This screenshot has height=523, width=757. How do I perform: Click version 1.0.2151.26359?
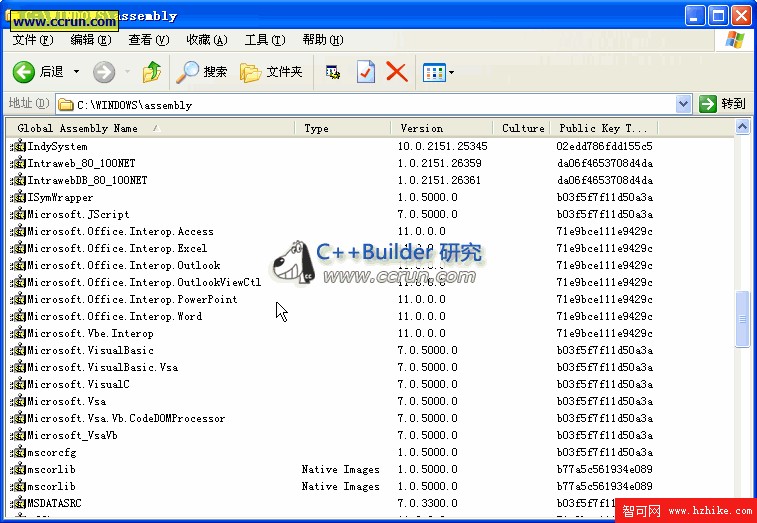point(439,163)
